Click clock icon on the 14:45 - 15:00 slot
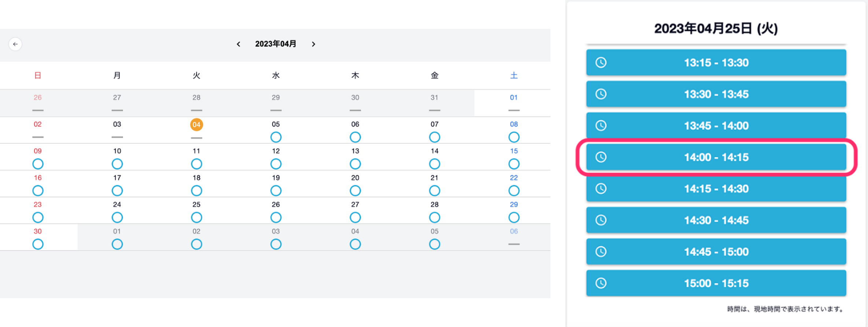Image resolution: width=868 pixels, height=327 pixels. 601,252
